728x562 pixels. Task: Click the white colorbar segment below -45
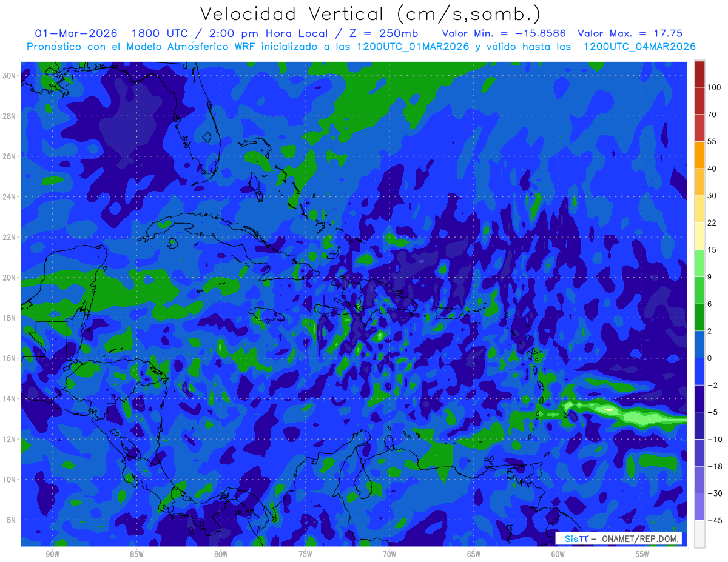699,534
